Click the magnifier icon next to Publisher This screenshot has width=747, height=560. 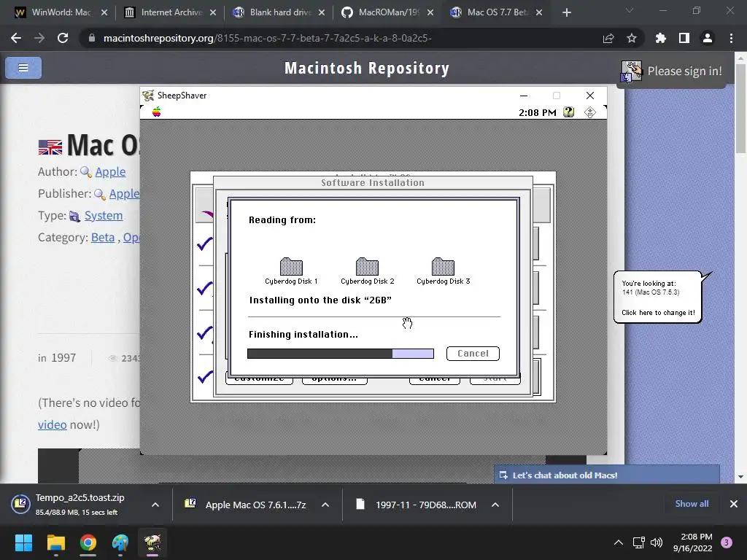click(x=100, y=194)
